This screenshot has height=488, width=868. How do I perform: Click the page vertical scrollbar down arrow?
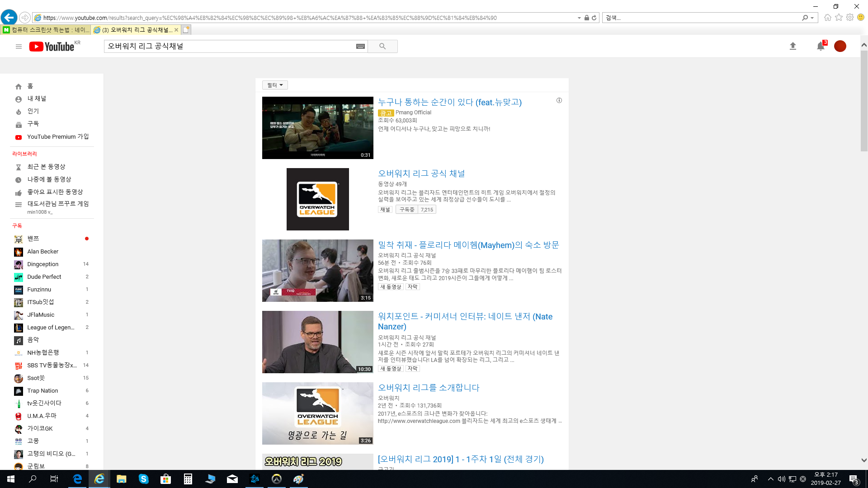(863, 460)
